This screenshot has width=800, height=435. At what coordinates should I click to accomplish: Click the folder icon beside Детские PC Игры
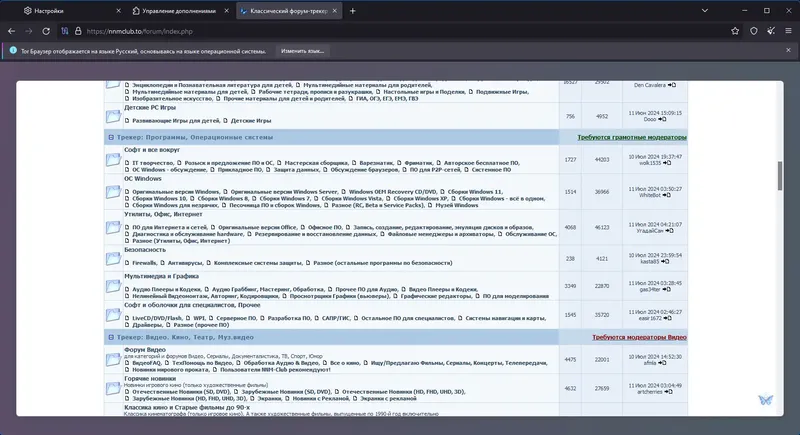[113, 116]
